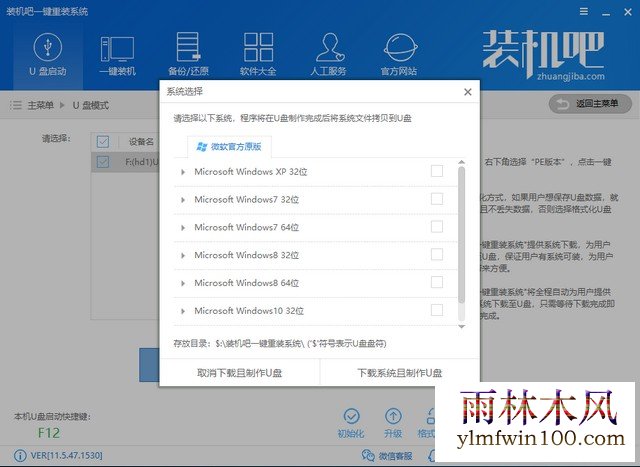The width and height of the screenshot is (640, 467).
Task: Expand the Windows8 64位 entry arrow
Action: 183,283
